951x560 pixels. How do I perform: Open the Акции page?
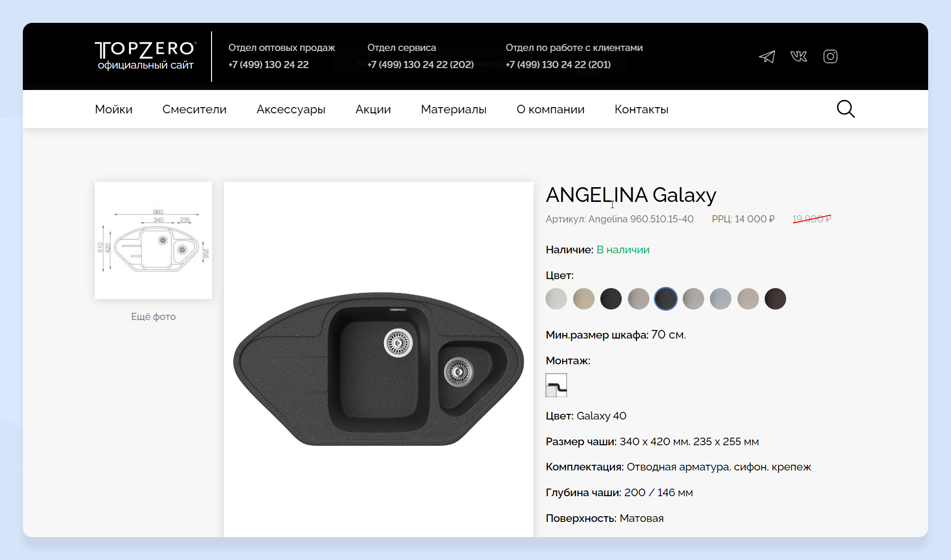(x=373, y=110)
